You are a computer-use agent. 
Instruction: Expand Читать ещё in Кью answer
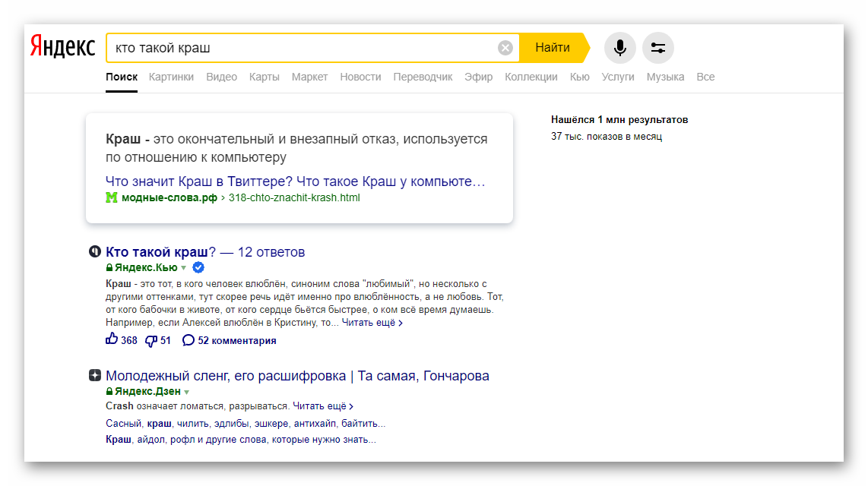pos(372,323)
